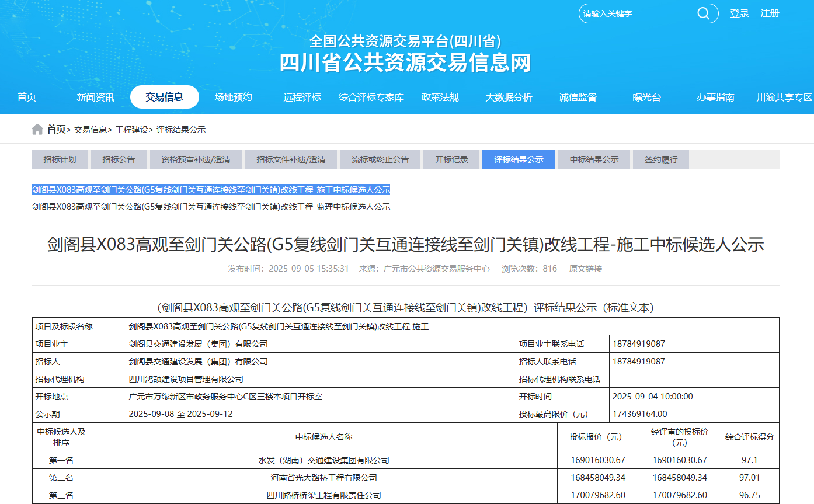The height and width of the screenshot is (504, 814).
Task: Switch to the 签约履行 tab
Action: point(660,159)
